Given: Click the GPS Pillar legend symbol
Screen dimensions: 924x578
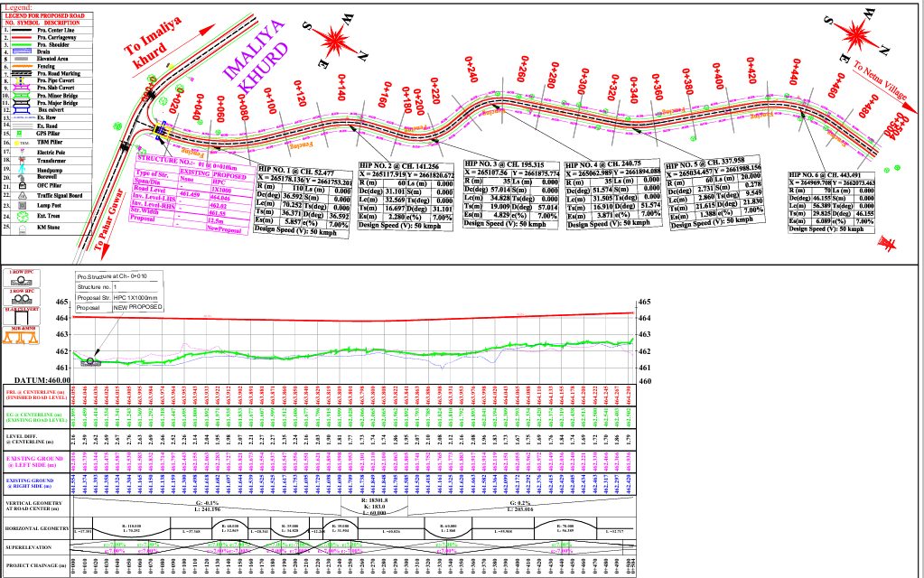Looking at the screenshot, I should (20, 133).
